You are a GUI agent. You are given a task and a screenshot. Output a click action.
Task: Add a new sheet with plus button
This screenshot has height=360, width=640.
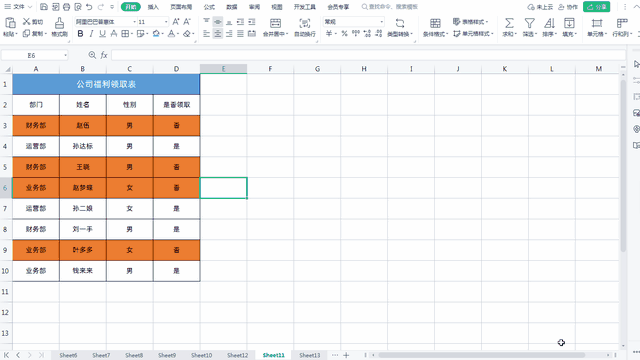346,355
